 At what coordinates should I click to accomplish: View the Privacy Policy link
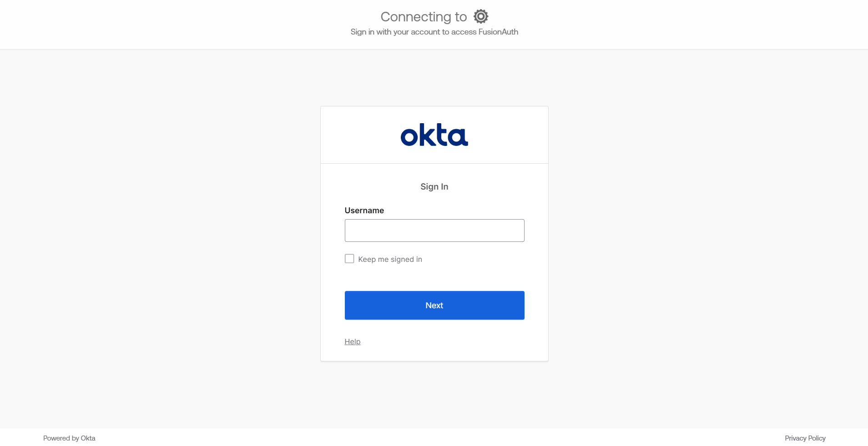[804, 438]
